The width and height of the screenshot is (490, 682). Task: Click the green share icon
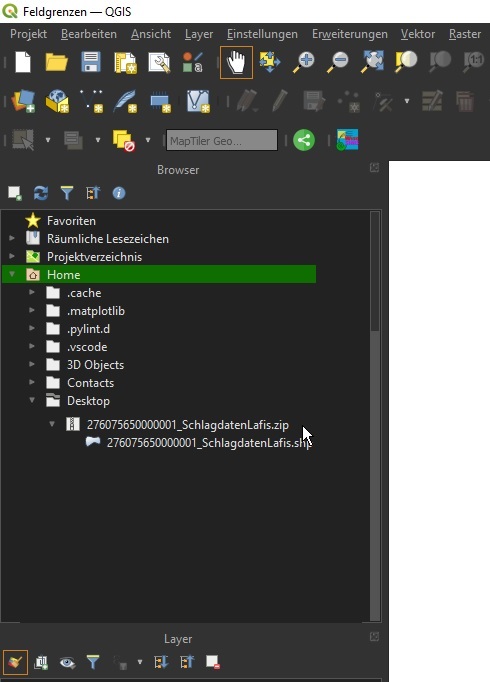pos(304,140)
